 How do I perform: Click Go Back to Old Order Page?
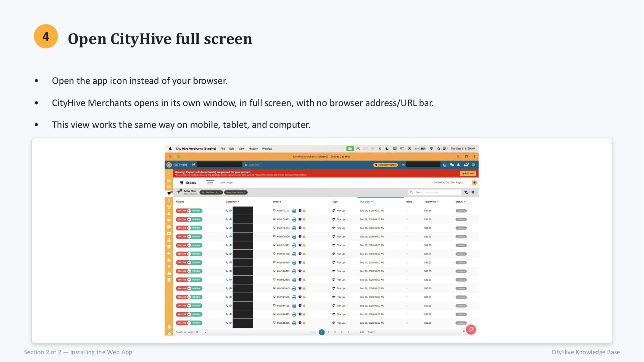[447, 183]
